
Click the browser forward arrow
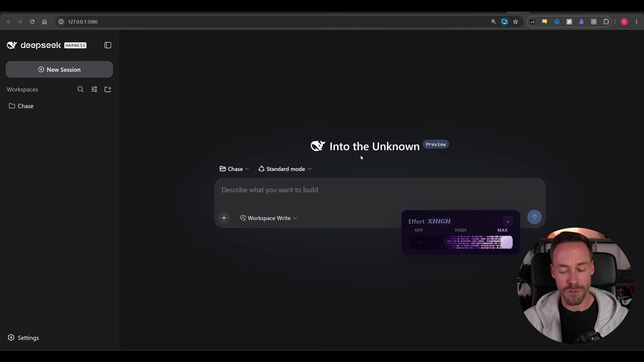coord(20,22)
